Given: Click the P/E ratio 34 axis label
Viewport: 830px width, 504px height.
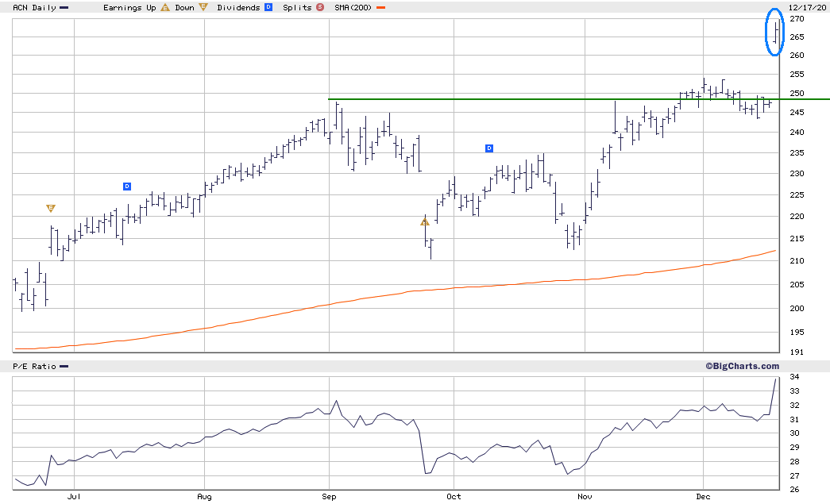Looking at the screenshot, I should 794,377.
